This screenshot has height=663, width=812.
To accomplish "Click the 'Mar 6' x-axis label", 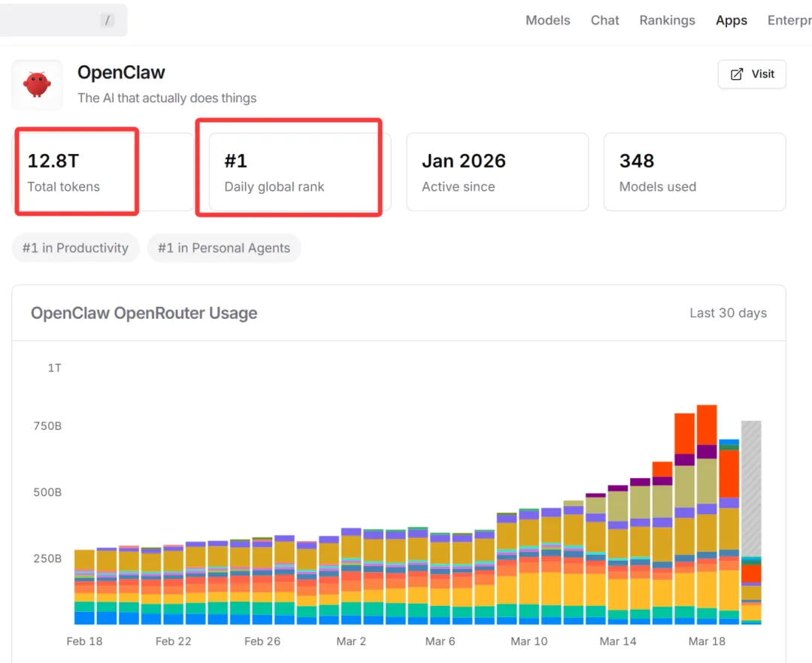I will click(x=440, y=641).
